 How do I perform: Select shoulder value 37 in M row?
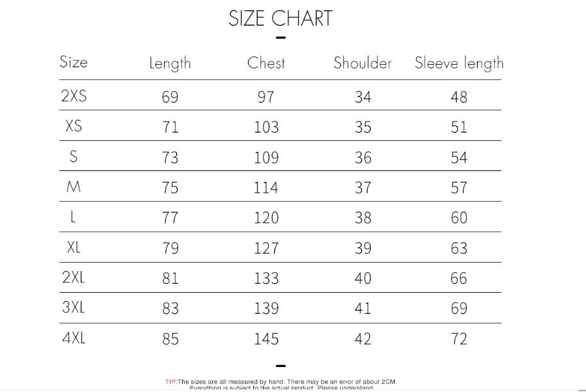pos(363,188)
